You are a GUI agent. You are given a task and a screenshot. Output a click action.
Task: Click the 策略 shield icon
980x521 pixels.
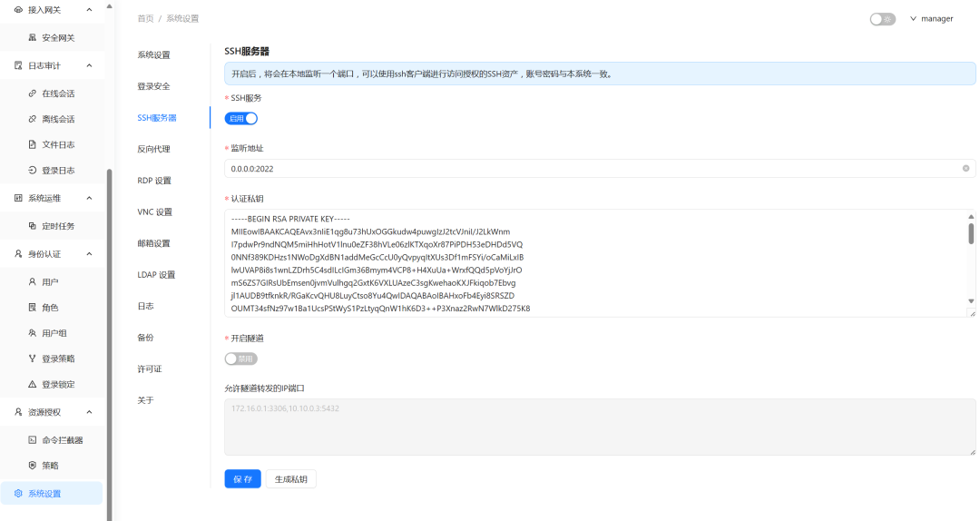[33, 466]
